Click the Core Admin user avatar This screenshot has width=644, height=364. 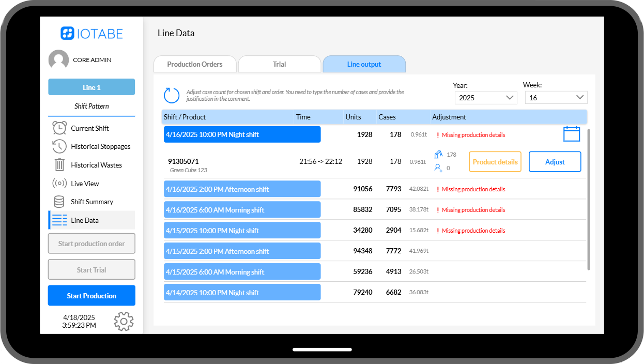[58, 60]
